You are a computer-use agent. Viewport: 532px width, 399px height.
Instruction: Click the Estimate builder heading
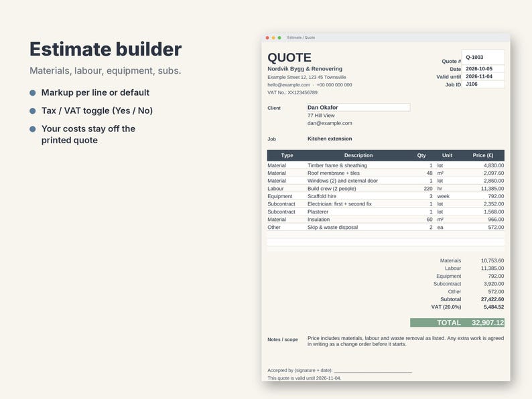105,50
